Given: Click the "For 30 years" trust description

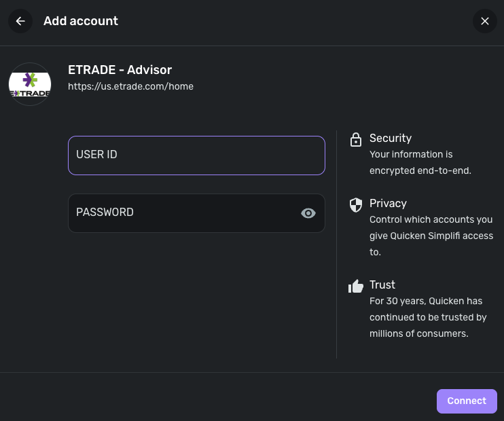Looking at the screenshot, I should click(428, 317).
